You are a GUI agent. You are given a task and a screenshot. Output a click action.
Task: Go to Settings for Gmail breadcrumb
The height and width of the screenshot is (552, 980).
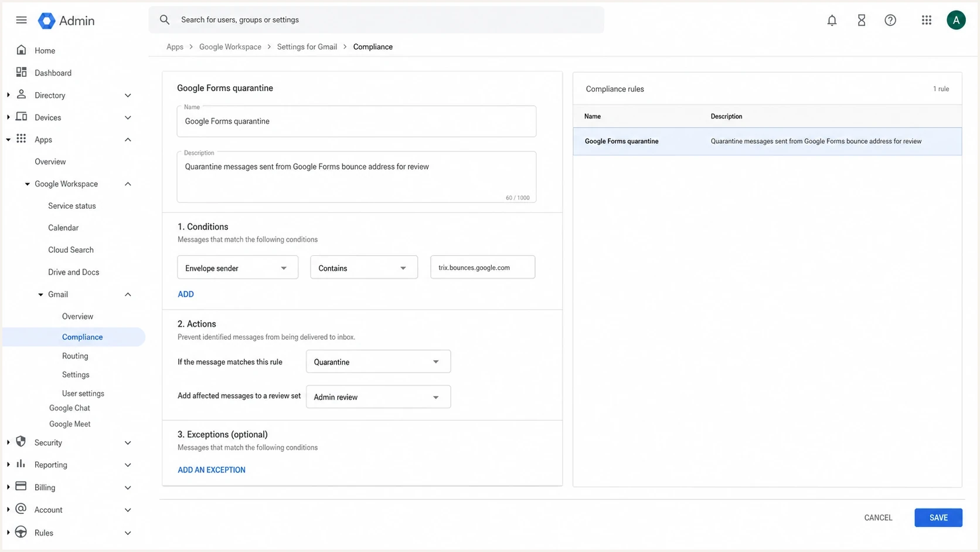(x=307, y=47)
